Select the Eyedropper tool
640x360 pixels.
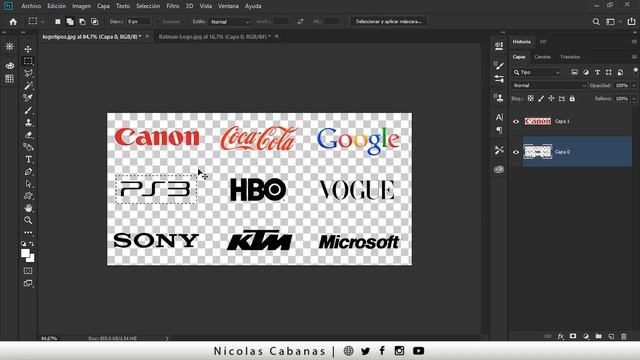[28, 98]
